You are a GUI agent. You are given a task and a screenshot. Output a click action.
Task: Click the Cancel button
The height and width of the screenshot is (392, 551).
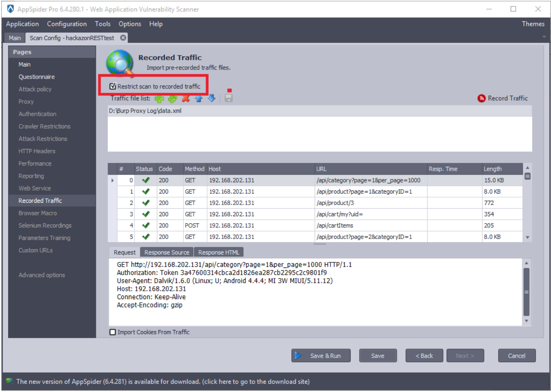point(517,356)
